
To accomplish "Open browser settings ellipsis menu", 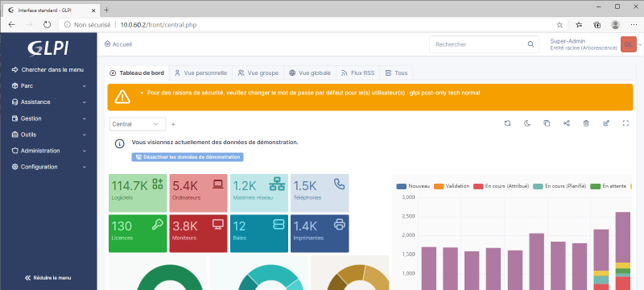I will pos(634,25).
